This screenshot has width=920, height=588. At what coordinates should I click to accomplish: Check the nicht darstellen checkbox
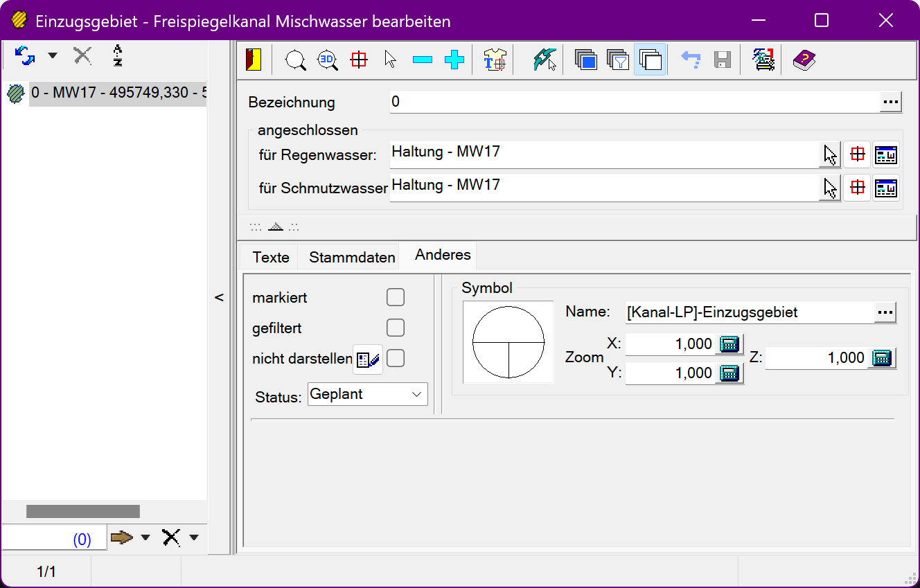click(396, 359)
